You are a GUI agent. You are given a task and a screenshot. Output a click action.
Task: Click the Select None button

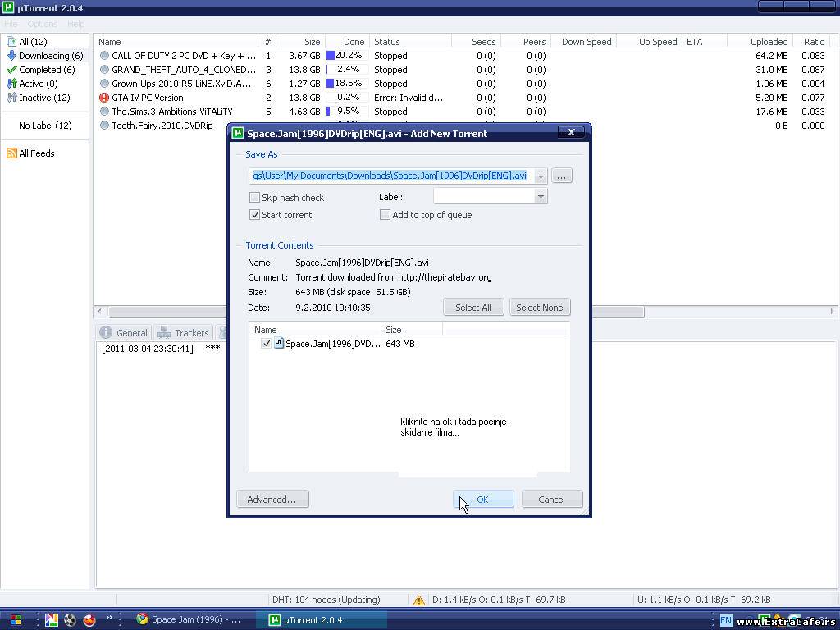tap(540, 308)
